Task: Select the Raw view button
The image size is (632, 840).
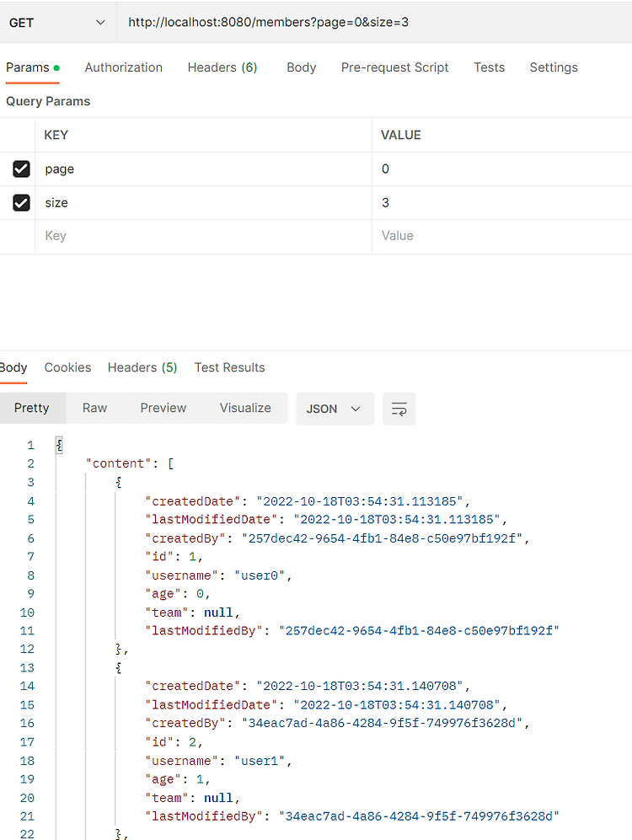Action: [94, 409]
